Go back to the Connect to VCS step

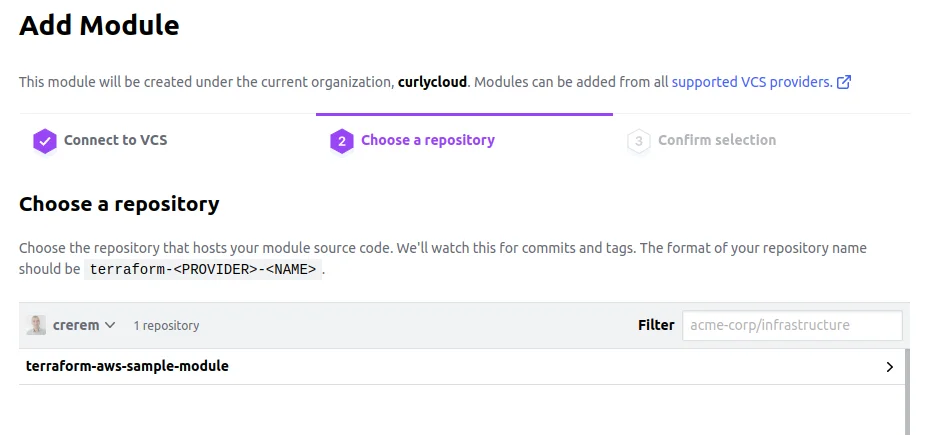click(115, 140)
